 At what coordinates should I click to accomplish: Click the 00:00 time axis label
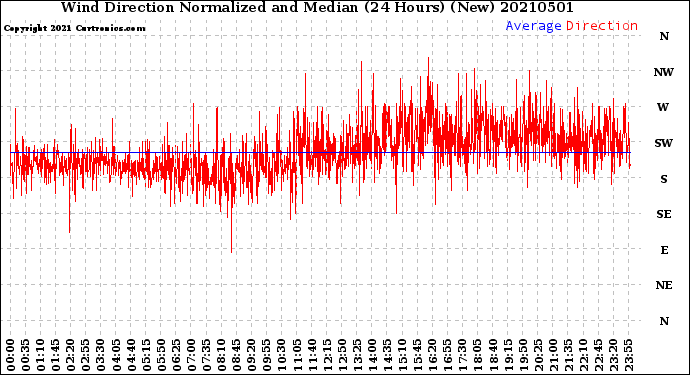tap(11, 355)
